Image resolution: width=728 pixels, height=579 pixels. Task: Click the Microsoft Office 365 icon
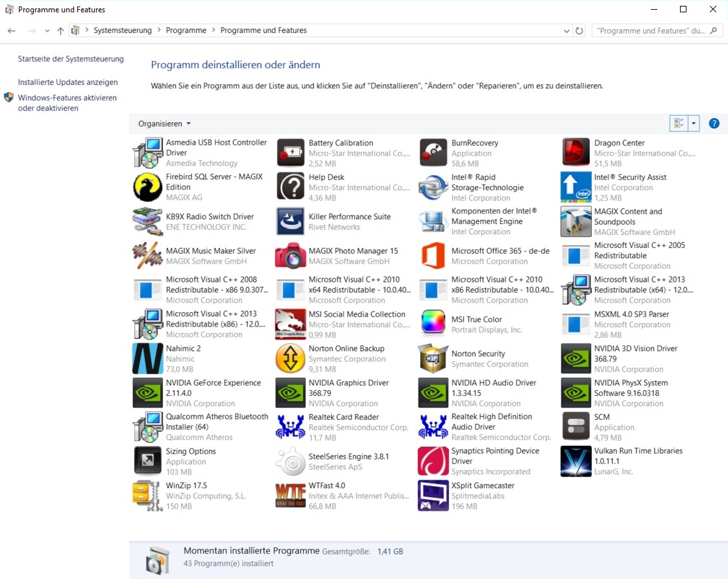pos(433,255)
